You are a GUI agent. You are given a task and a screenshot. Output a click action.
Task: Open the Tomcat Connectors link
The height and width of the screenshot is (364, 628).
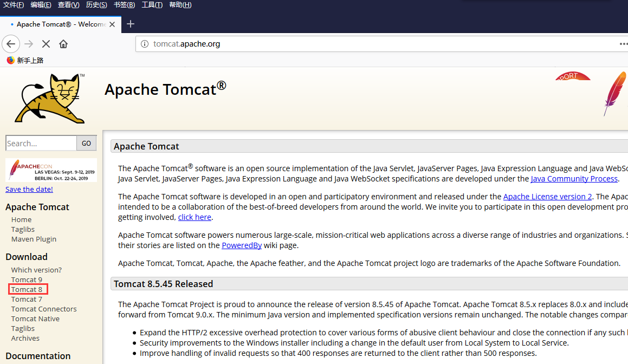click(44, 309)
